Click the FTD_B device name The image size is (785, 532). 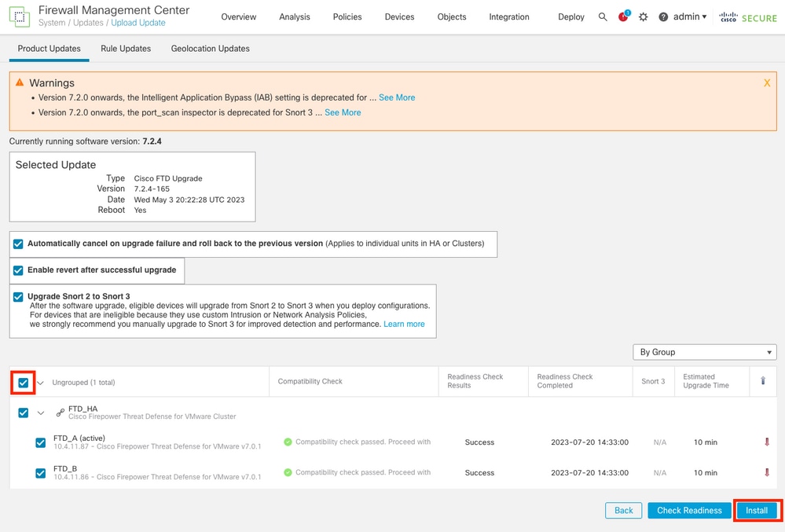pyautogui.click(x=65, y=468)
